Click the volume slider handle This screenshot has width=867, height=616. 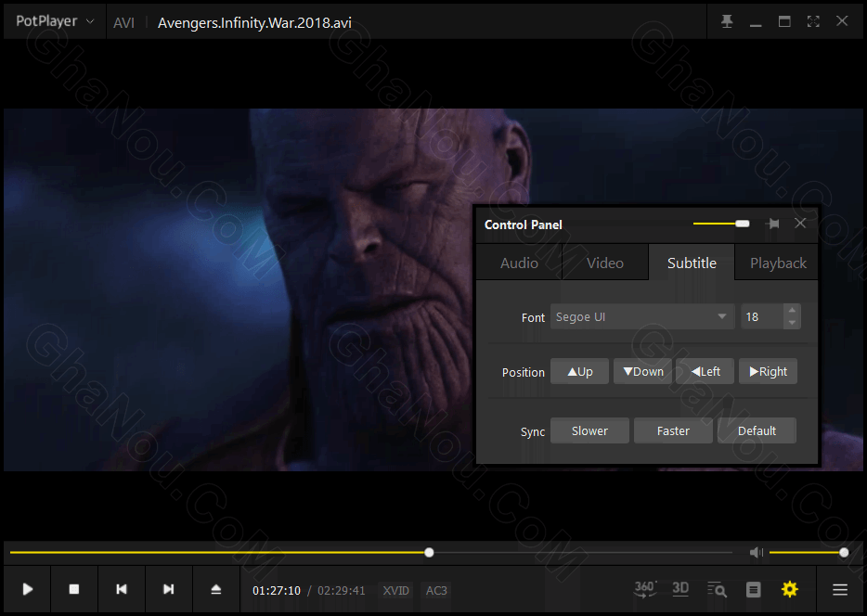pos(844,553)
